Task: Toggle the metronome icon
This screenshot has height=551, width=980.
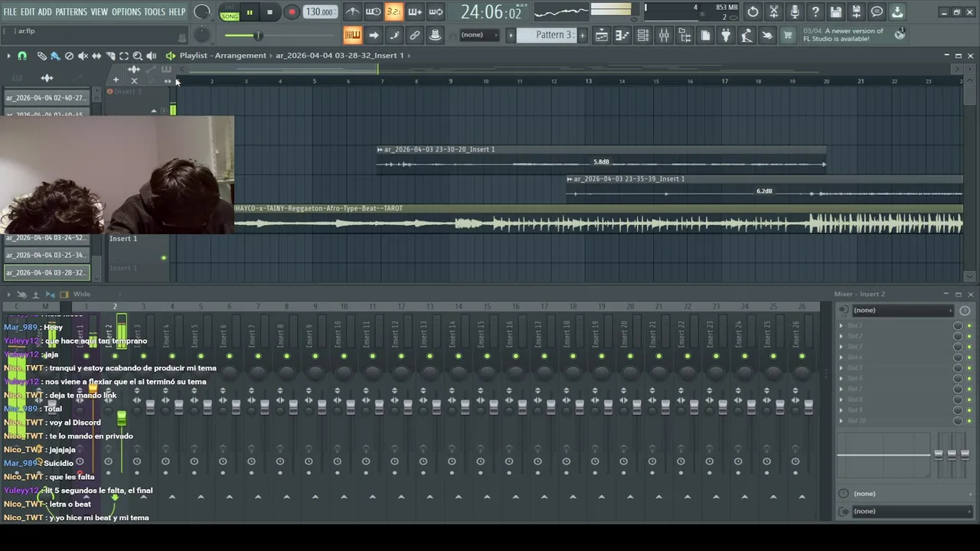Action: (352, 12)
